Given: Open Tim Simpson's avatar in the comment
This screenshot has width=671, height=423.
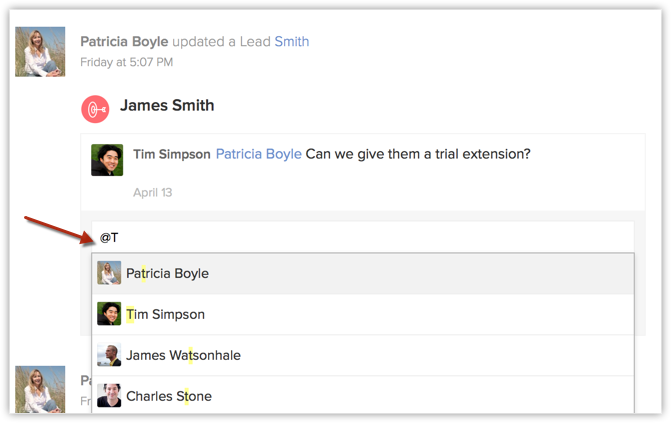Looking at the screenshot, I should pos(107,160).
